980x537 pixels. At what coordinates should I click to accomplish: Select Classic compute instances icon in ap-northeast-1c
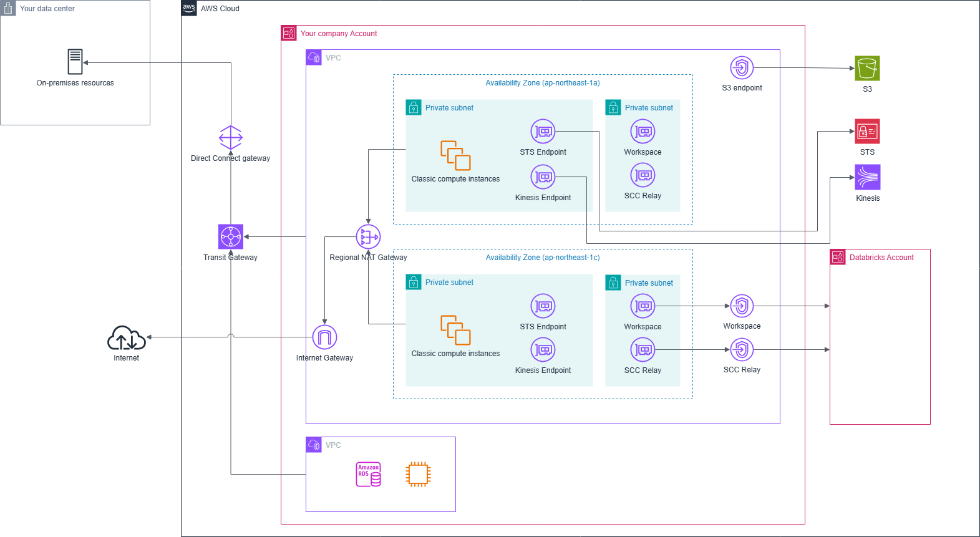tap(455, 330)
